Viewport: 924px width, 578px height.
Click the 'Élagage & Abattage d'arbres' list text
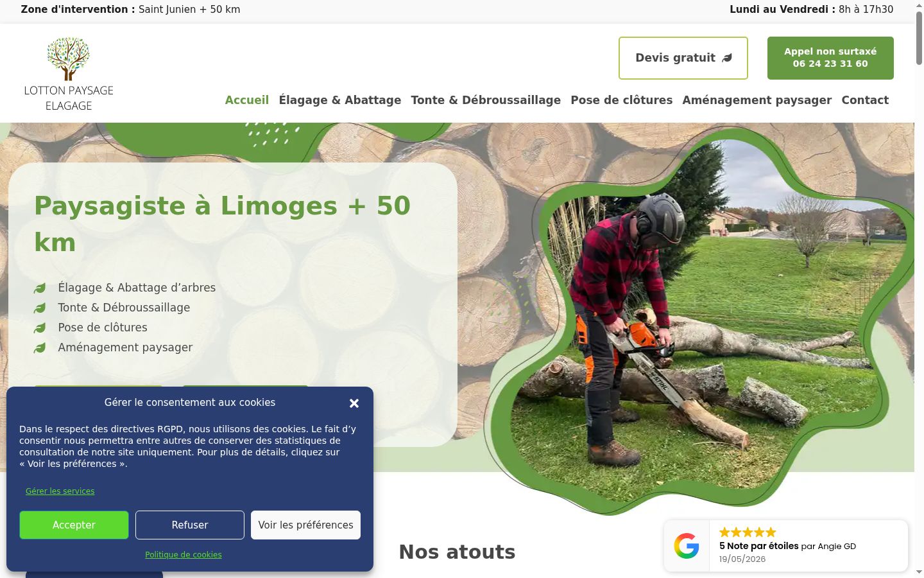coord(137,288)
